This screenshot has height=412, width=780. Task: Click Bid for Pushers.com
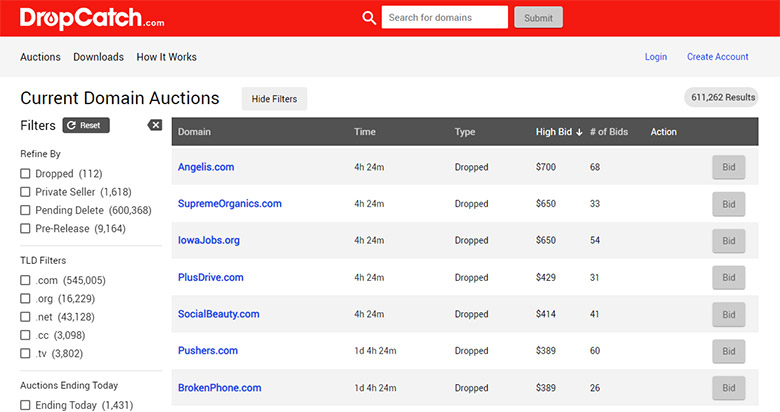tap(729, 351)
